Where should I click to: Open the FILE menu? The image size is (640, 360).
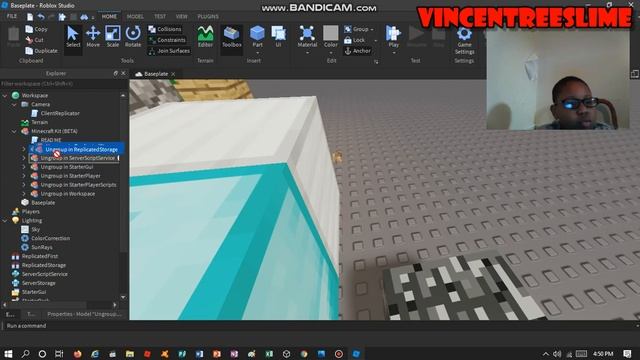[12, 16]
